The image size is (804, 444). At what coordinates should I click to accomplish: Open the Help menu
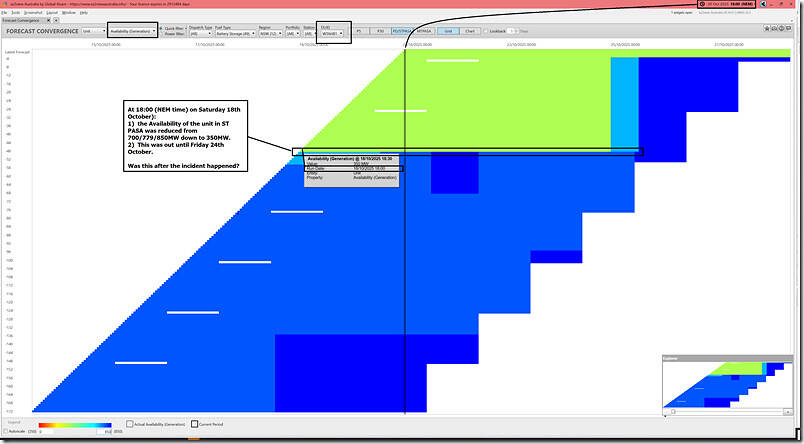click(83, 12)
